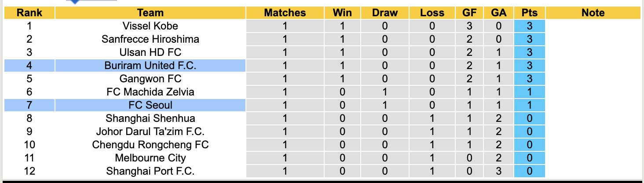Click the Shanghai Port F.C. team name
This screenshot has height=183, width=644.
point(150,171)
